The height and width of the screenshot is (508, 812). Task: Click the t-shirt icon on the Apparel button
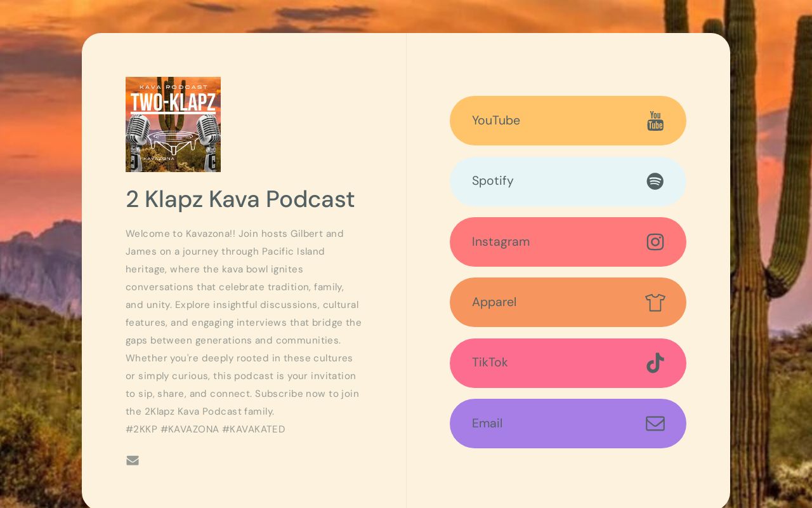(655, 302)
